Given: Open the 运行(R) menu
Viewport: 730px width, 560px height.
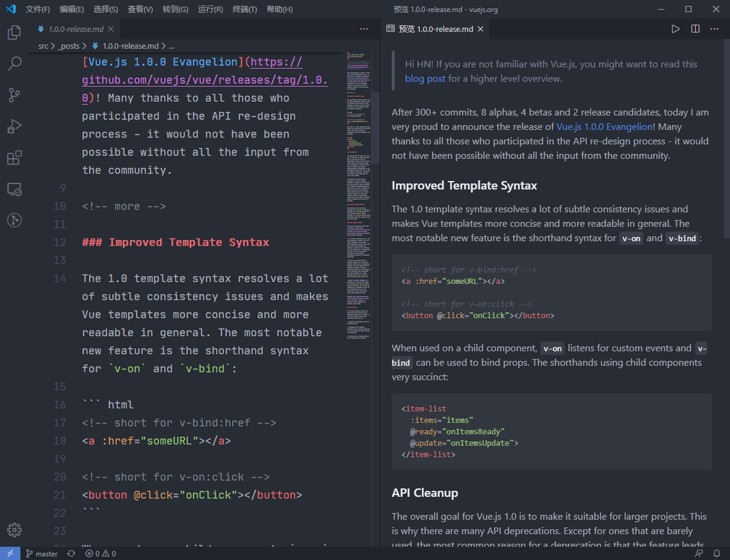Looking at the screenshot, I should pyautogui.click(x=210, y=9).
